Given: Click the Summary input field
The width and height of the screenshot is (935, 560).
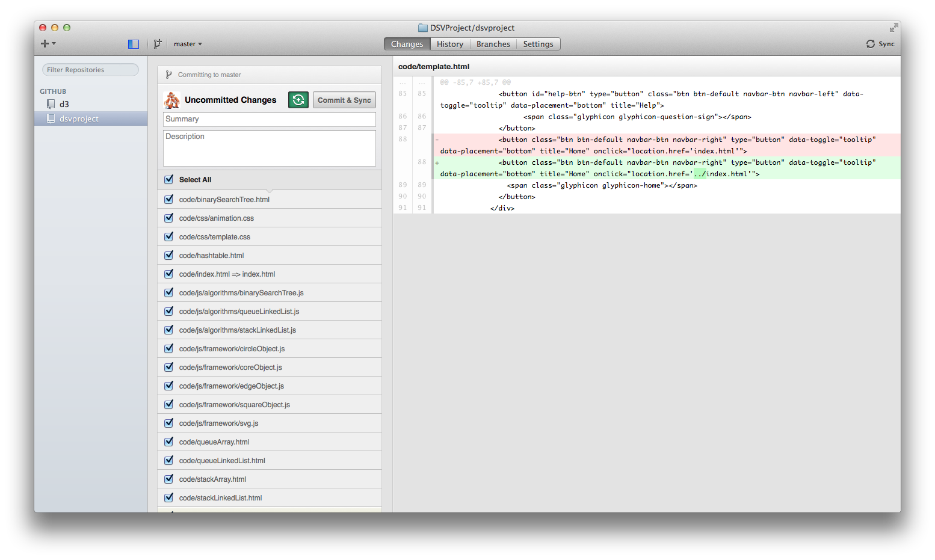Looking at the screenshot, I should tap(269, 119).
